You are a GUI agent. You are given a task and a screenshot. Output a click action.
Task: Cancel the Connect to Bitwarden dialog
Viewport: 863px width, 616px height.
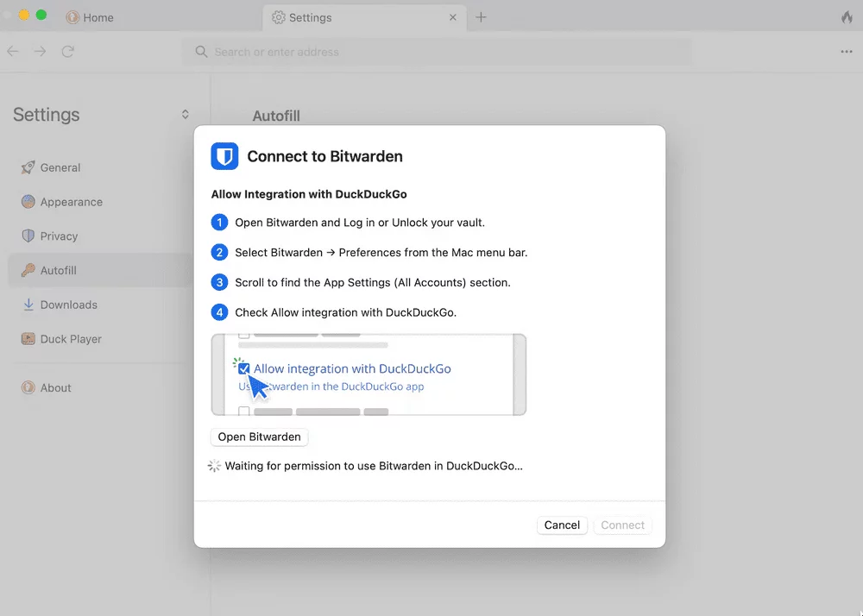[562, 525]
